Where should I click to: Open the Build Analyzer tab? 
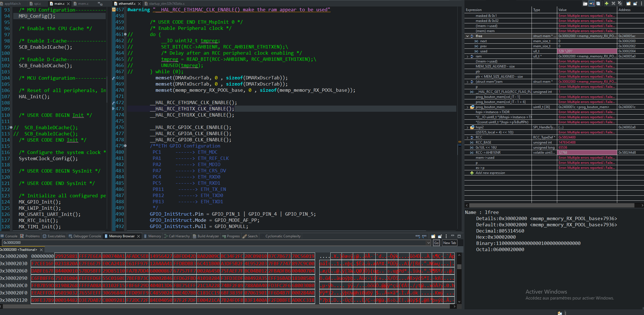pos(206,236)
